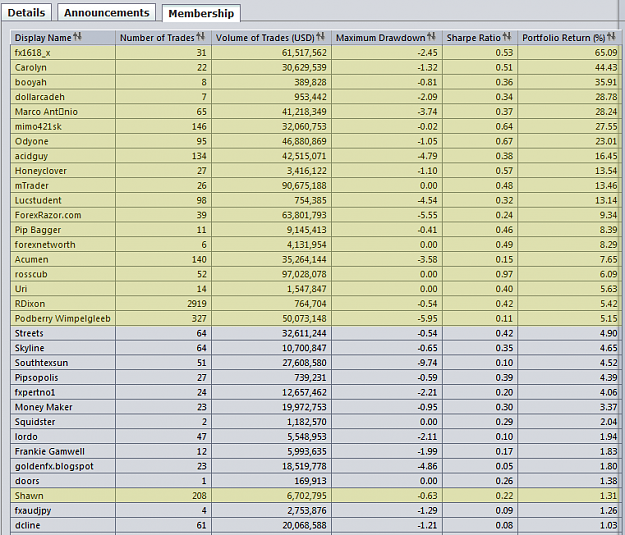Select member Podberry Wimpelgleeb

click(63, 318)
